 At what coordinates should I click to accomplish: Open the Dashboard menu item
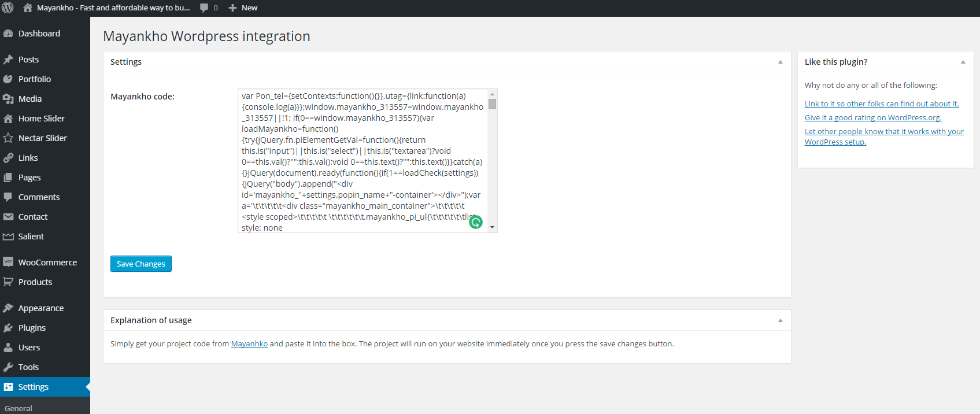click(45, 34)
